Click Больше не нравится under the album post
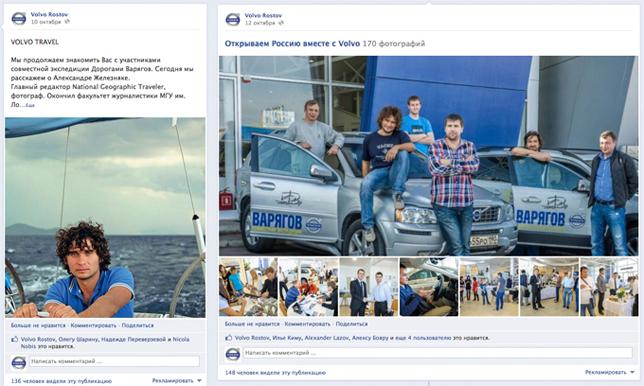Image resolution: width=644 pixels, height=386 pixels. [252, 324]
